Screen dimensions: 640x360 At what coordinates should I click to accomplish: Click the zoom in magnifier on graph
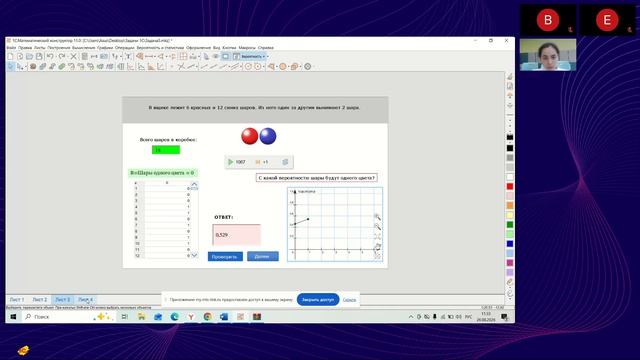tap(377, 217)
